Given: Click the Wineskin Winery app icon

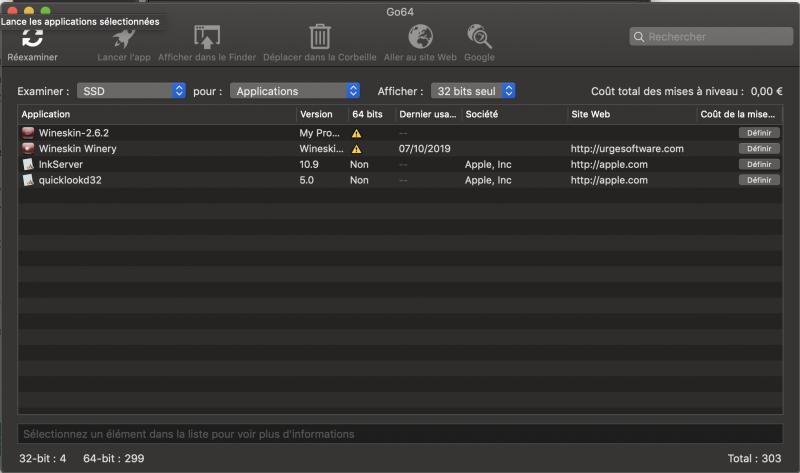Looking at the screenshot, I should click(x=28, y=148).
